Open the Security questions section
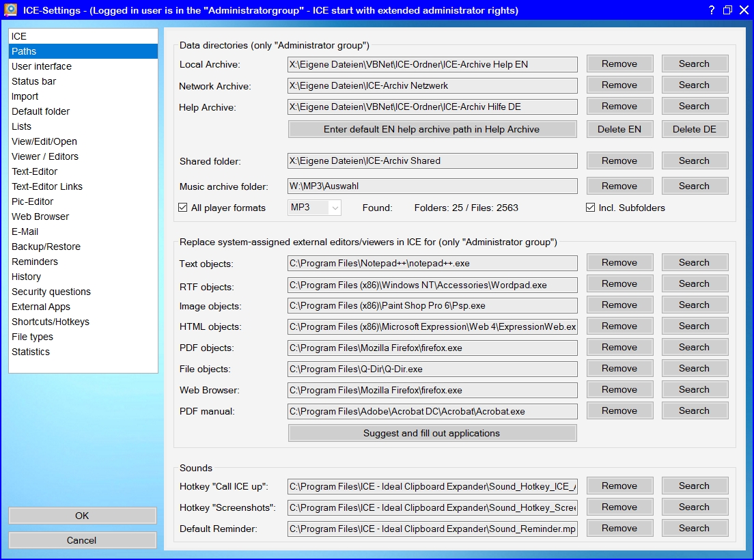Viewport: 754px width, 560px height. 51,292
